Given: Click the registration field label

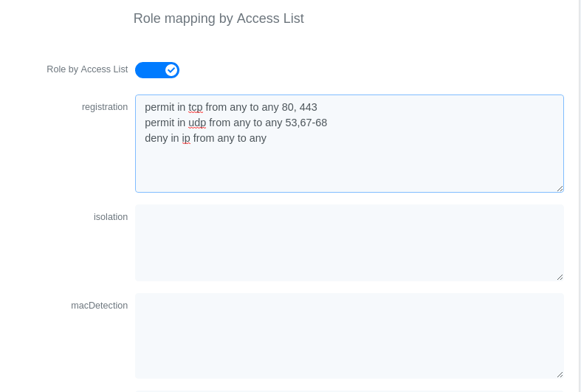Looking at the screenshot, I should [x=105, y=106].
